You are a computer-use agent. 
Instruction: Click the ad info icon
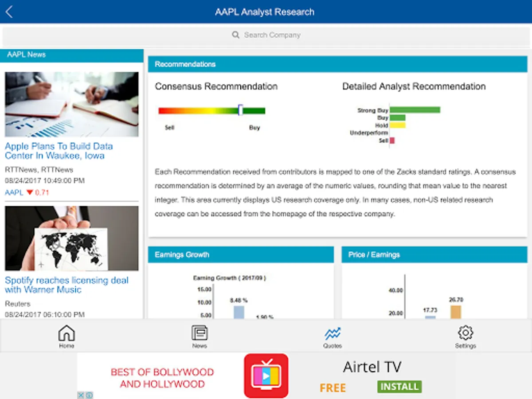click(89, 395)
